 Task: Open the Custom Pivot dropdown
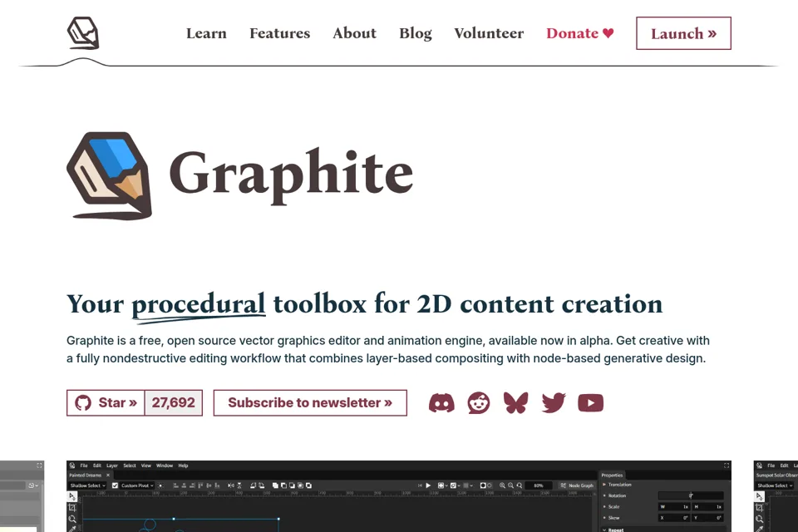click(x=137, y=485)
